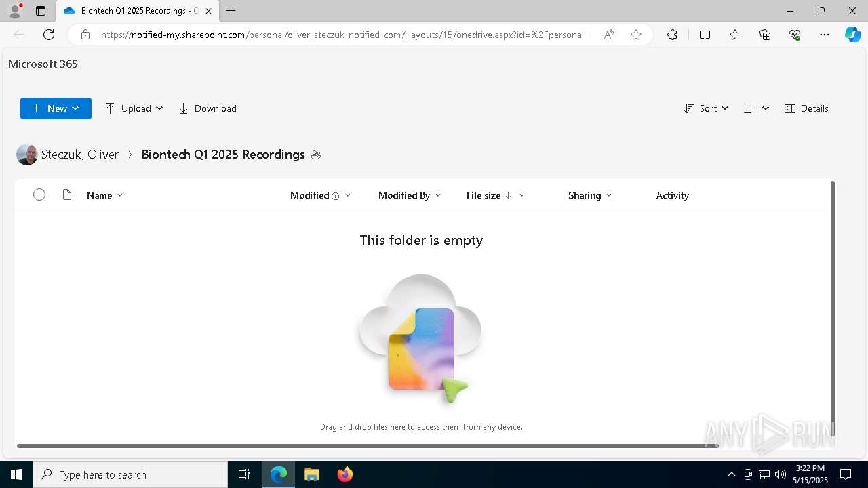Open the Copilot sidebar icon
The height and width of the screenshot is (488, 868).
pos(853,35)
